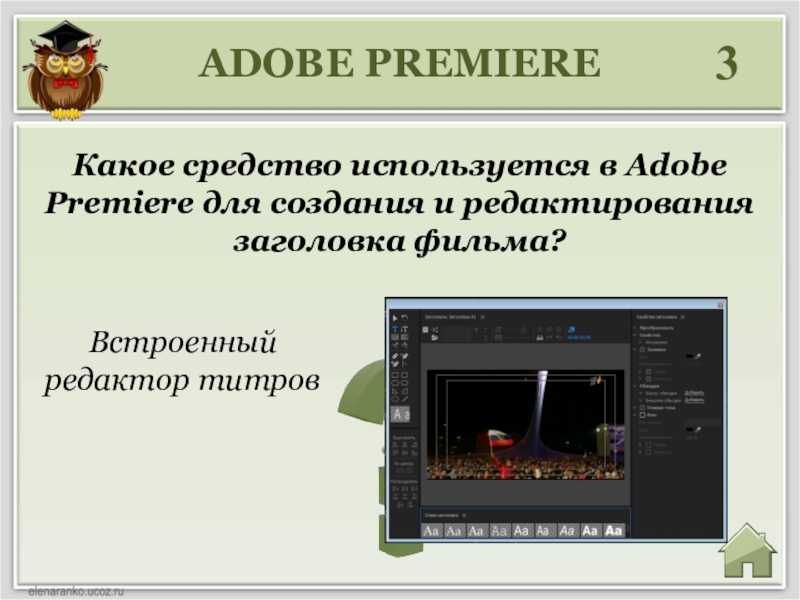Screen dimensions: 800x600
Task: Toggle Текстура checkbox under Заливка
Action: 648,379
